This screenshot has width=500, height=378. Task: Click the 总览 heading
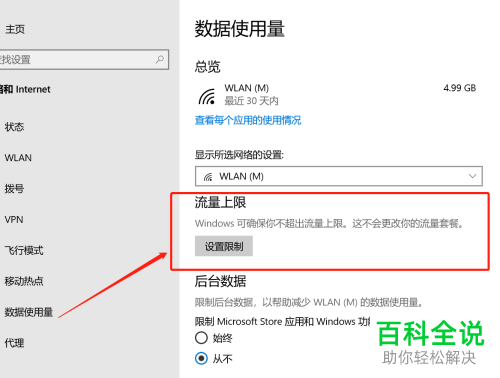pos(208,67)
